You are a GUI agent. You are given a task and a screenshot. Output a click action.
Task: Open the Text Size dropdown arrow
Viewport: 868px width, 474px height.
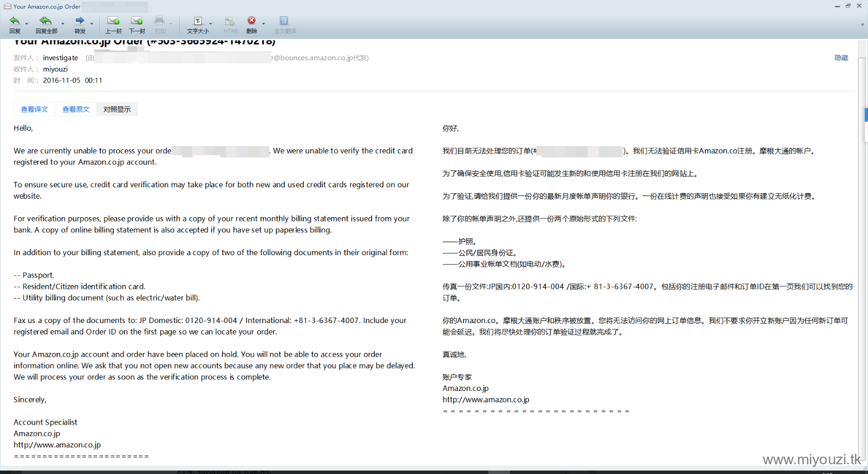click(210, 24)
